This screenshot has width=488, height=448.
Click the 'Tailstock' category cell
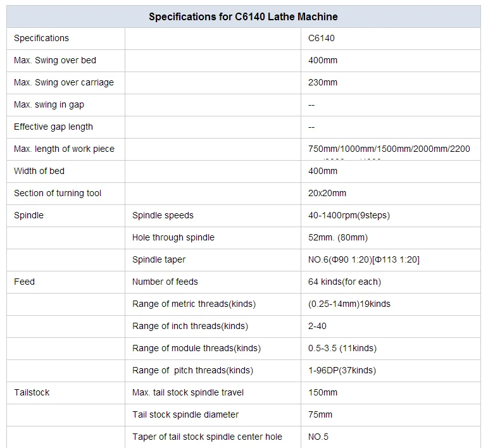(32, 392)
